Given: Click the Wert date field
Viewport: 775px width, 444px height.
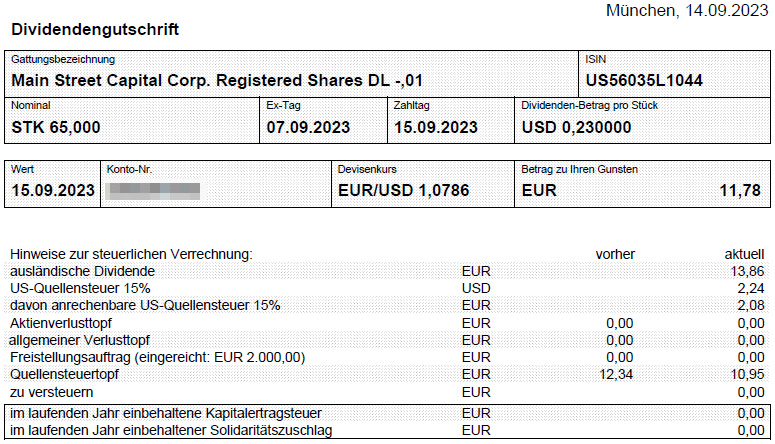Looking at the screenshot, I should pos(53,190).
